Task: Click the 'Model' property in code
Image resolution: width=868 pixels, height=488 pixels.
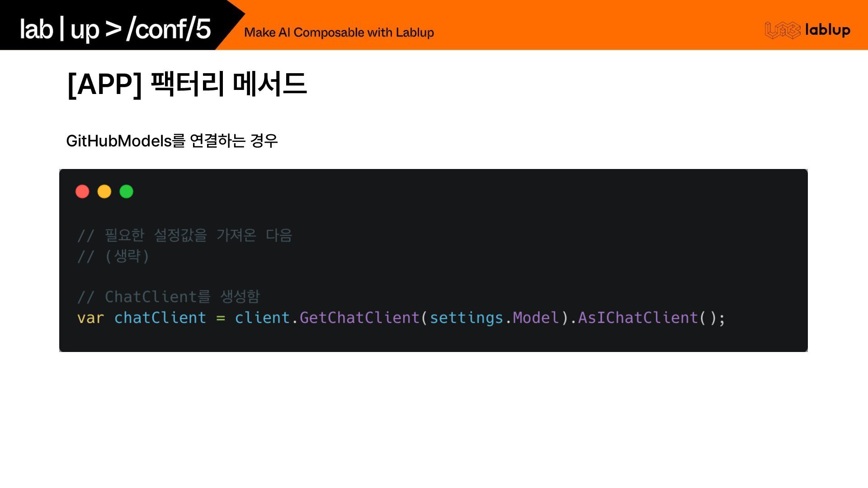Action: [536, 318]
